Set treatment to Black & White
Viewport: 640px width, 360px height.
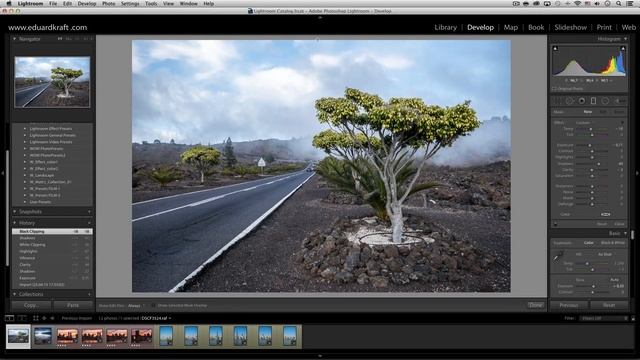coord(613,243)
